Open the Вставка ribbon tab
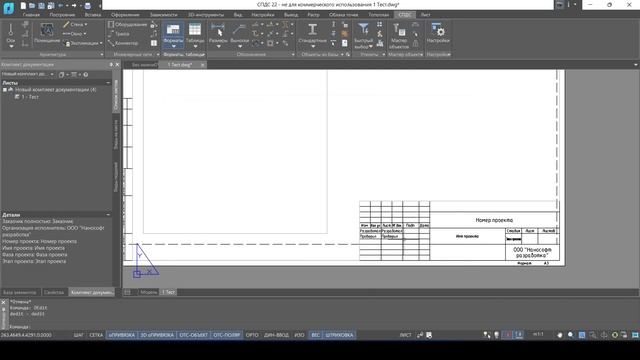Viewport: 640px width, 360px height. click(x=93, y=15)
